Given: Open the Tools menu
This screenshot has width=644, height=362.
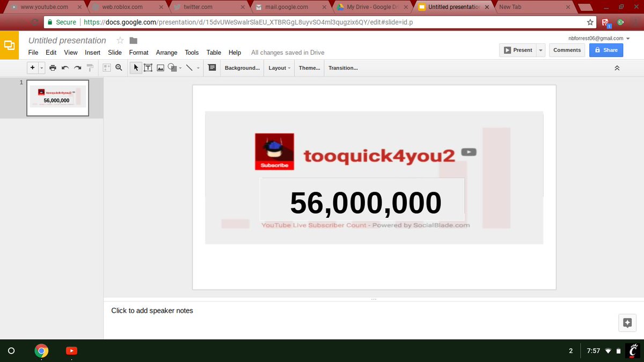Looking at the screenshot, I should click(x=192, y=53).
